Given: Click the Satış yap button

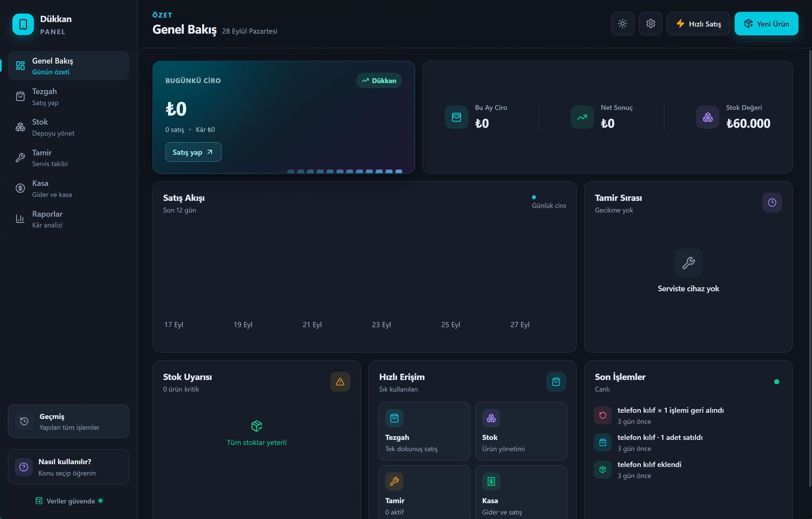Looking at the screenshot, I should click(x=193, y=152).
